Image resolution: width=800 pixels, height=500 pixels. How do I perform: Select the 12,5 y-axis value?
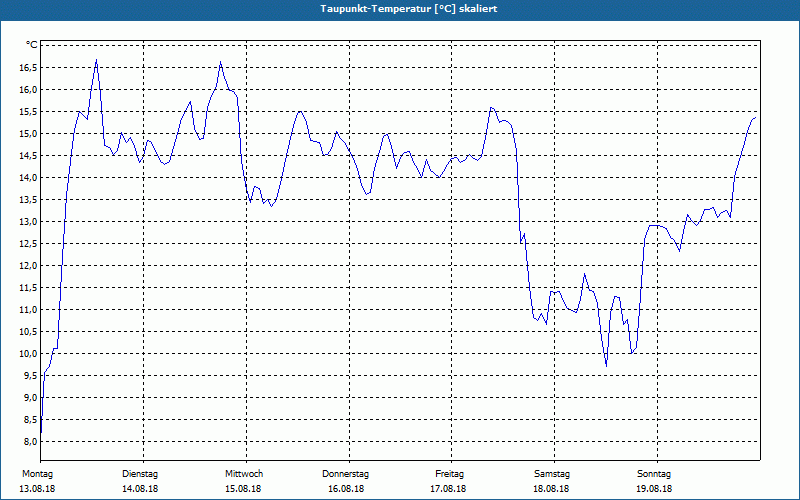28,243
